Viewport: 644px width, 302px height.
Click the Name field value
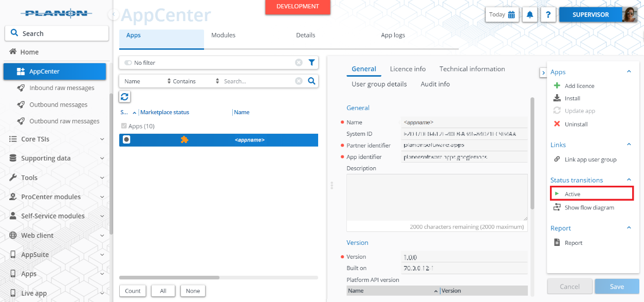(464, 122)
